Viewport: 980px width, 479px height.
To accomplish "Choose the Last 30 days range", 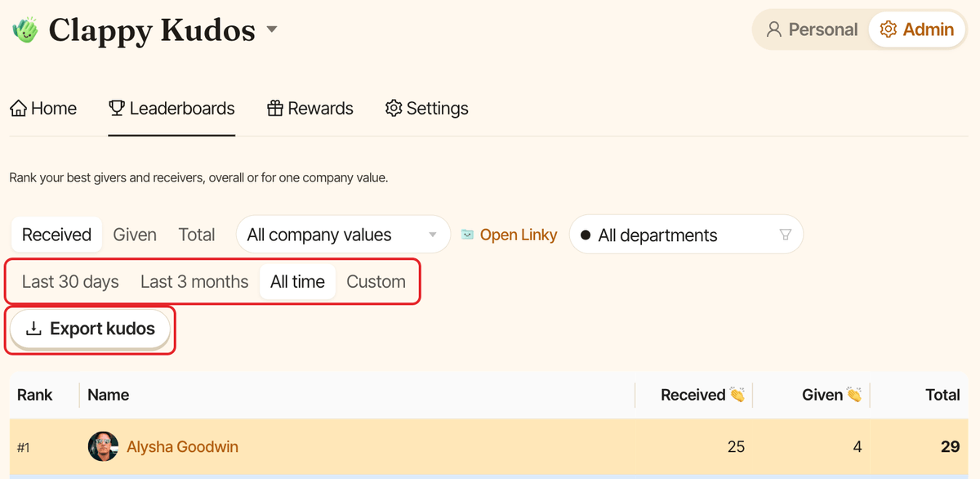I will pyautogui.click(x=70, y=281).
